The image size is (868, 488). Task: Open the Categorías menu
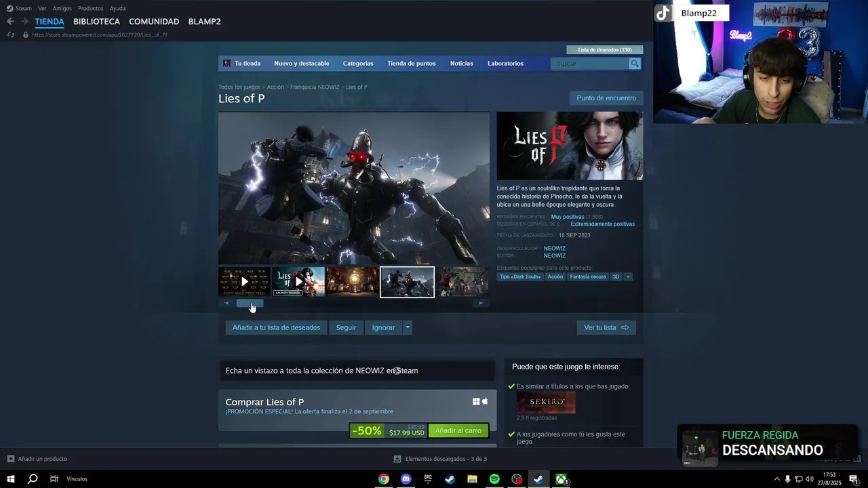click(x=358, y=64)
